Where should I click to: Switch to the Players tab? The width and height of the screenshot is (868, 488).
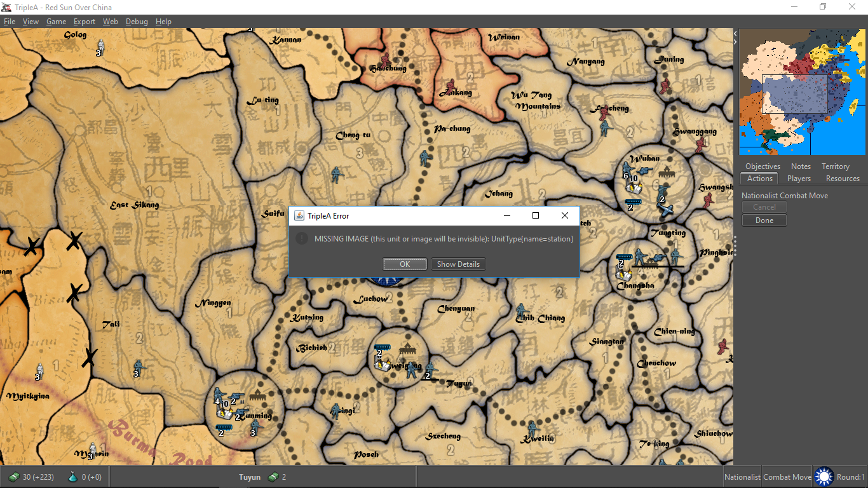click(x=799, y=179)
